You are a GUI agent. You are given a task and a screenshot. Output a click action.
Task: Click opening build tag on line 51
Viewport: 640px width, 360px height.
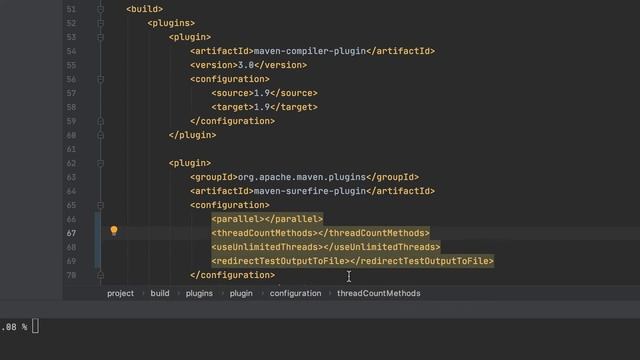tap(144, 9)
